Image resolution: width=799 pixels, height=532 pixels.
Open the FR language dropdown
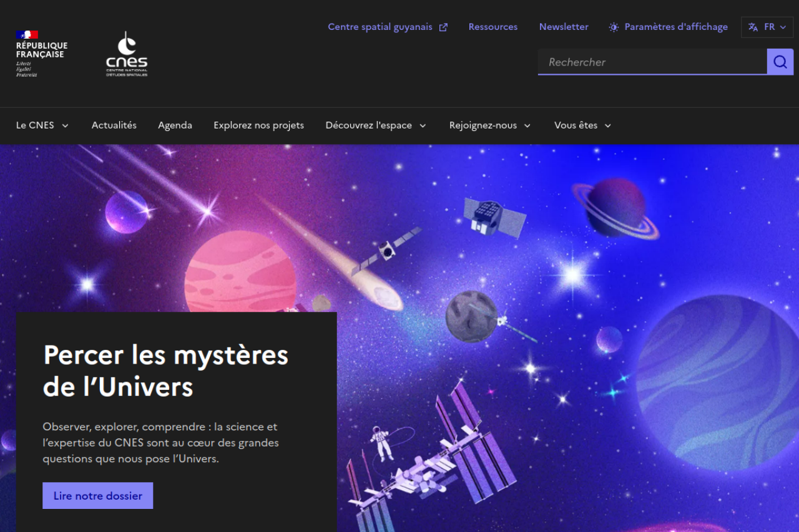(767, 27)
